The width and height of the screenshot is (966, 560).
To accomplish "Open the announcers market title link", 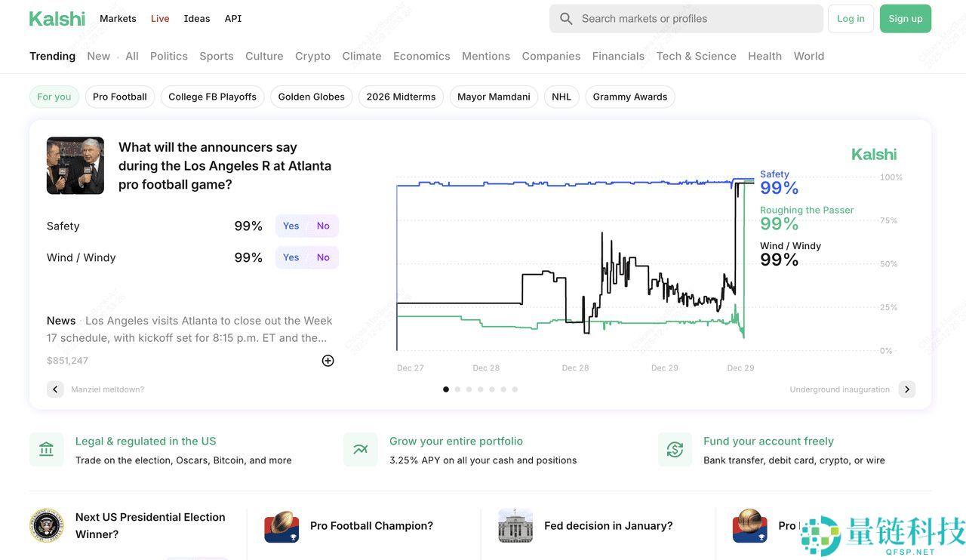I will tap(225, 166).
